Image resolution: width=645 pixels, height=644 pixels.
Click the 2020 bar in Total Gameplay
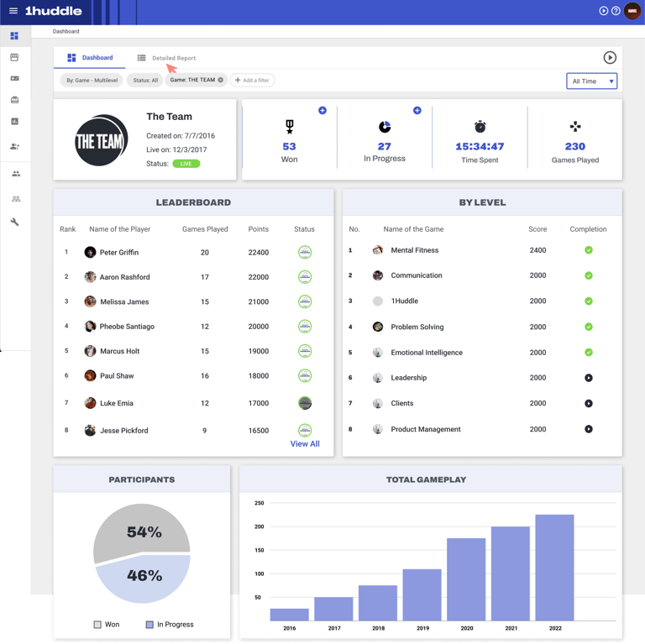click(x=466, y=579)
